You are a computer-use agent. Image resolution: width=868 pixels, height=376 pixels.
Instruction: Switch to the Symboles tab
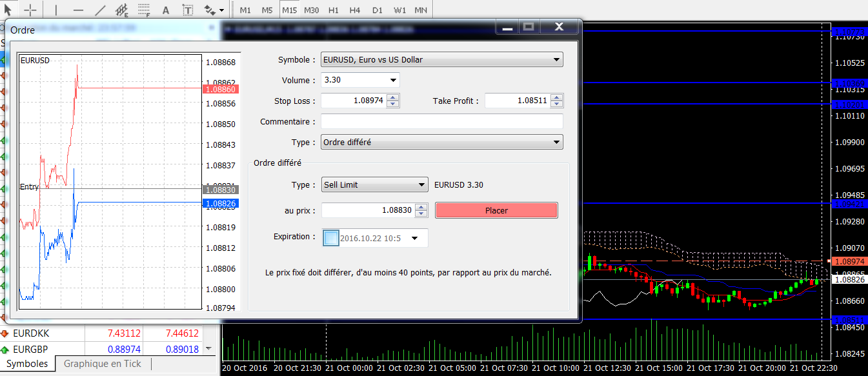(27, 364)
